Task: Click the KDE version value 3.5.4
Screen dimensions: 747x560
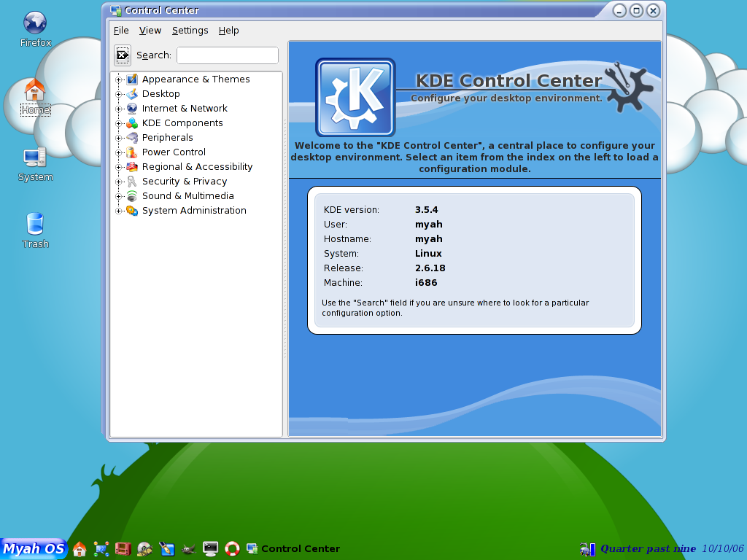Action: tap(426, 209)
